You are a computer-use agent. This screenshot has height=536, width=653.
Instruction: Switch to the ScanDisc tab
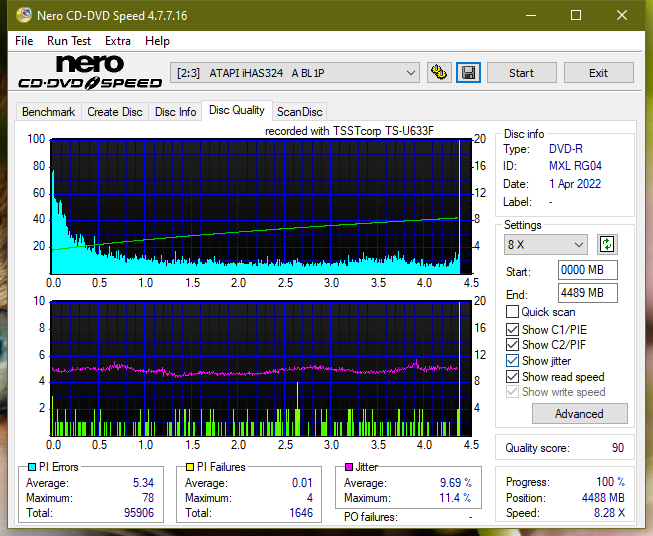pyautogui.click(x=299, y=112)
